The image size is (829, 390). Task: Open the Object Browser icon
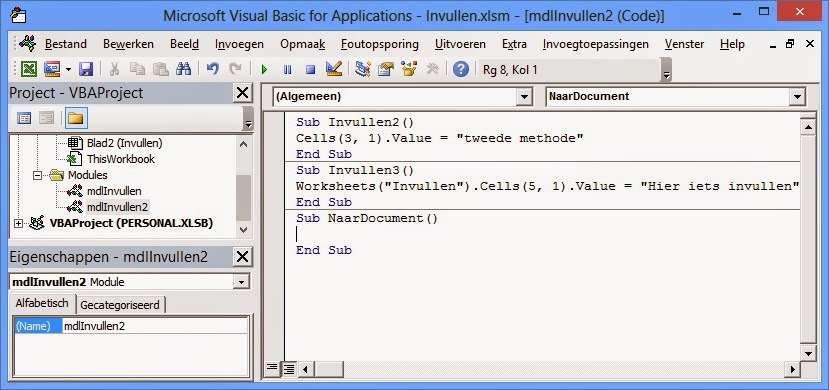tap(409, 69)
